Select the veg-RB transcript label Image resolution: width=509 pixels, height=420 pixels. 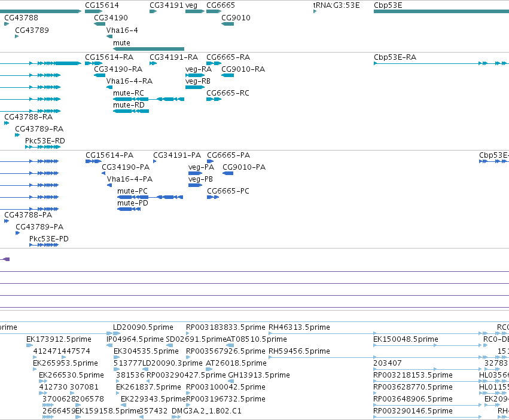pos(198,81)
